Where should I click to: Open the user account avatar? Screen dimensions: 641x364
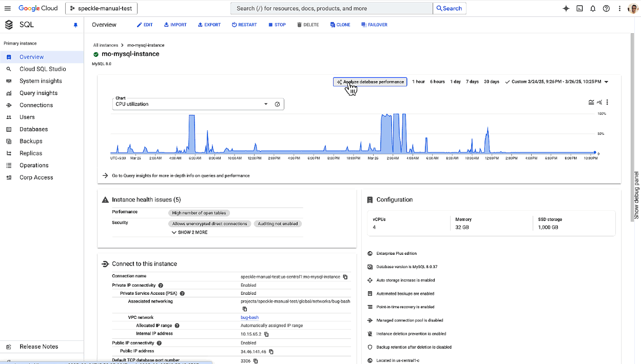pos(633,9)
